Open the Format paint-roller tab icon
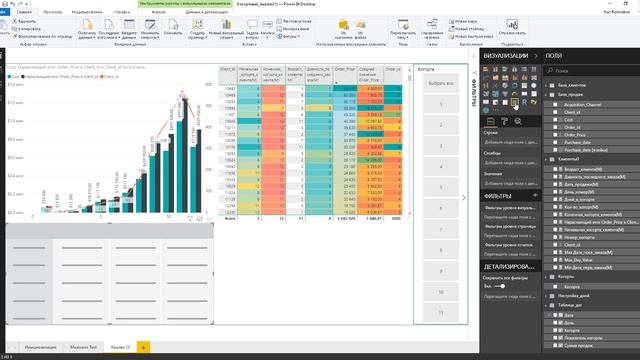Viewport: 640px width, 360px height. pos(504,121)
